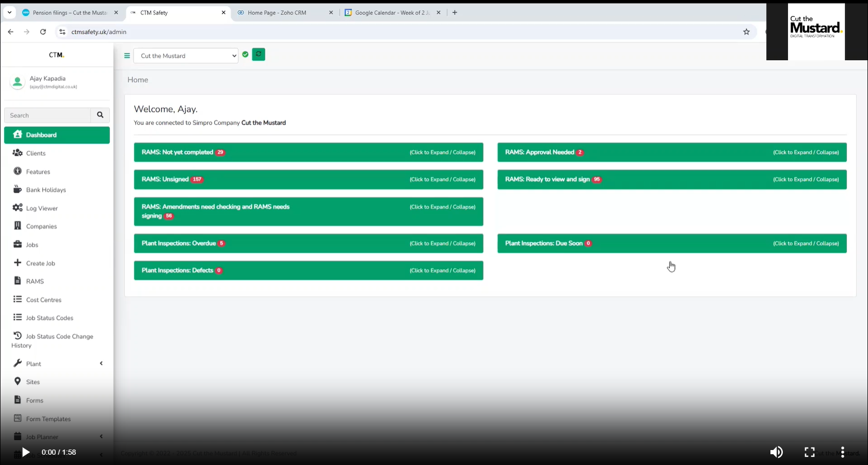Click the Features icon in sidebar
The image size is (868, 465).
(18, 171)
